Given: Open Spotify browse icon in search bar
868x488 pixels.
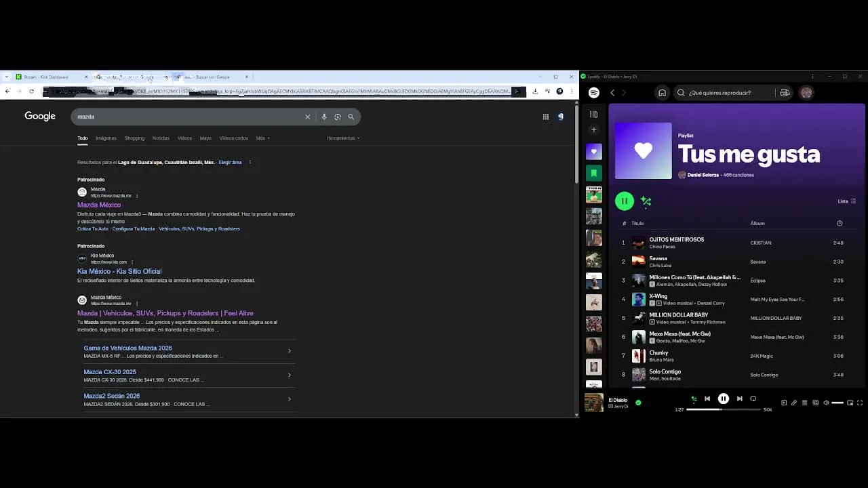Looking at the screenshot, I should tap(785, 93).
